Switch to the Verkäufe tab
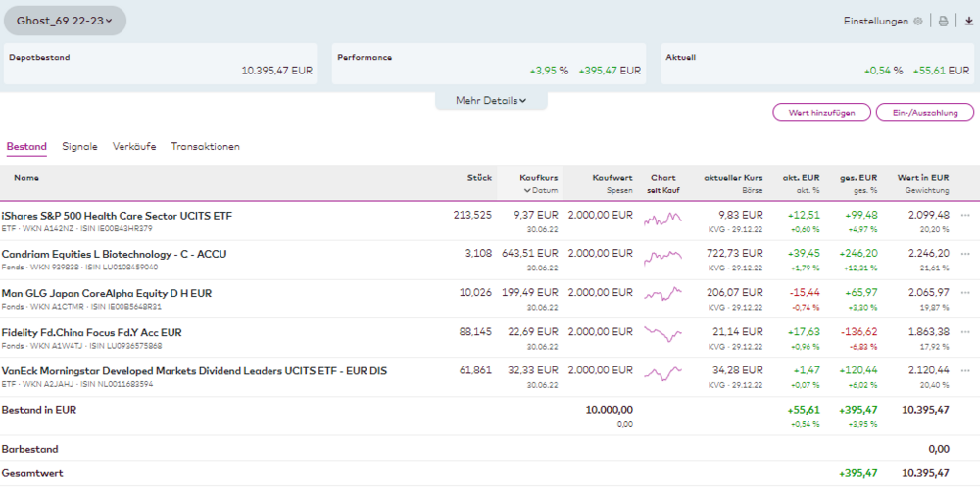980x488 pixels. tap(134, 147)
